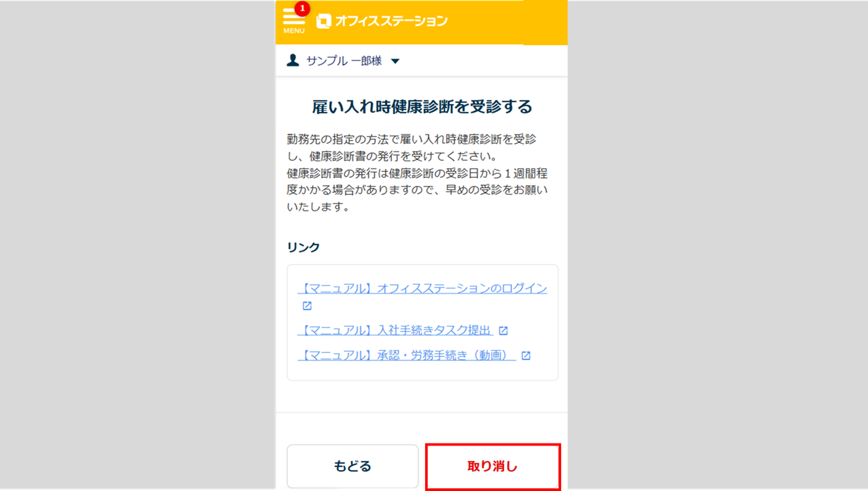
Task: Click the red notification badge showing 1
Action: (302, 9)
